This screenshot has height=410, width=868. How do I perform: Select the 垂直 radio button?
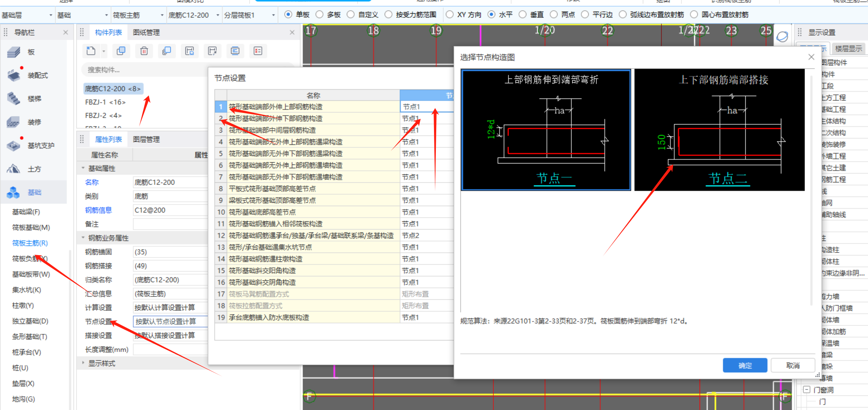coord(522,14)
